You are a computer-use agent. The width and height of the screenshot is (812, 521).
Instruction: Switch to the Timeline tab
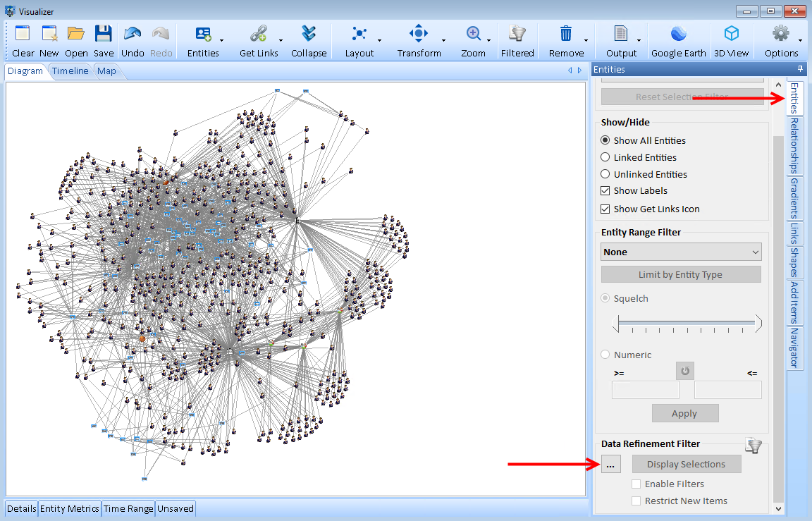[70, 71]
